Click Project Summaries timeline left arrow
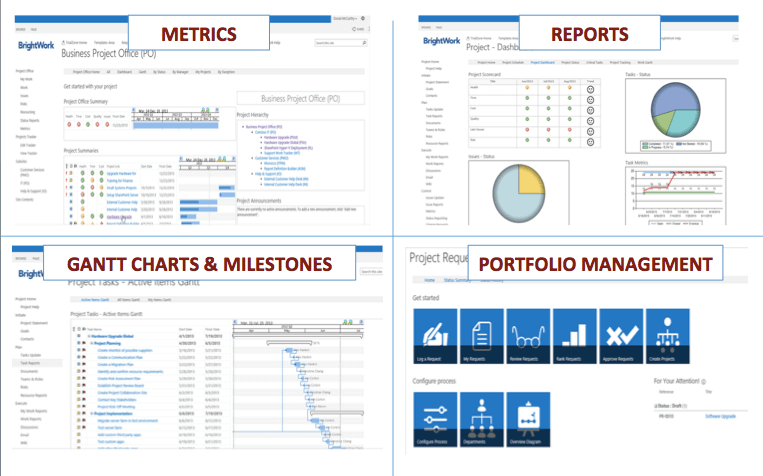This screenshot has width=763, height=476. 182,159
